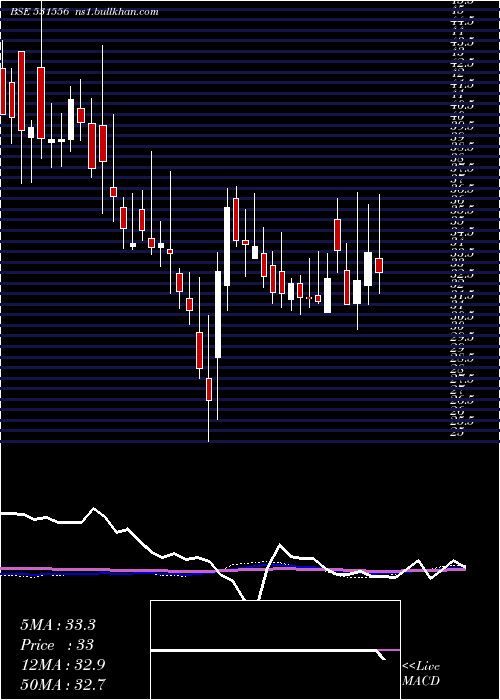This screenshot has width=500, height=700.
Task: Click the 50MA : 32.7 label
Action: click(63, 684)
